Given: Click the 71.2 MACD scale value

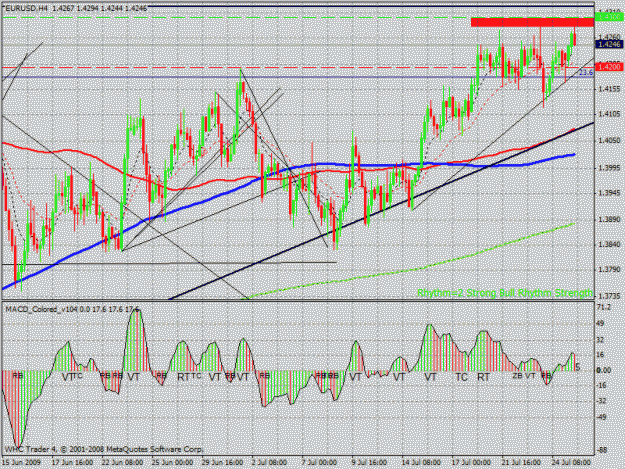Looking at the screenshot, I should click(604, 307).
